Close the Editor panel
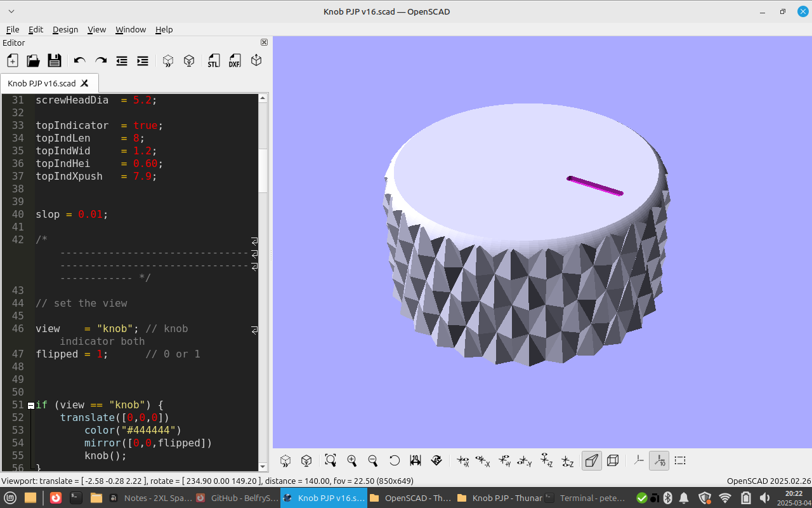 (x=265, y=43)
